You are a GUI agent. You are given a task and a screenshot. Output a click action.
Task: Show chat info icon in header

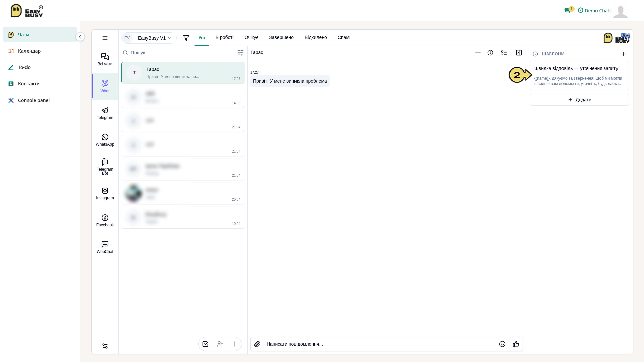490,53
